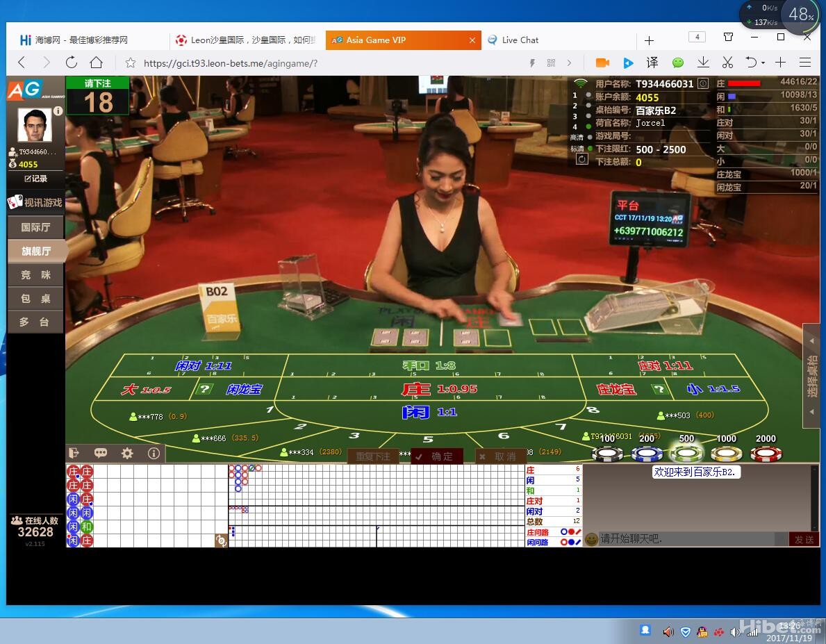Open the 国际厅 lobby menu item
Viewport: 826px width, 644px height.
coord(35,227)
